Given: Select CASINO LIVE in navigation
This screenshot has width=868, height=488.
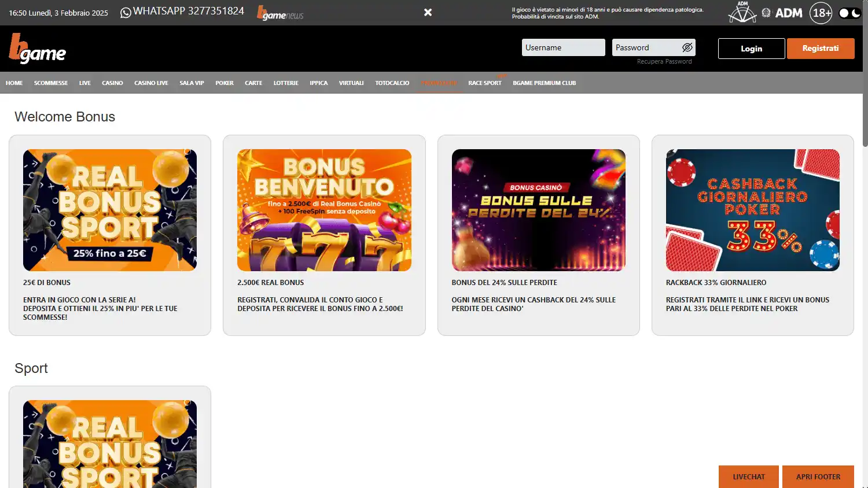Looking at the screenshot, I should click(151, 83).
